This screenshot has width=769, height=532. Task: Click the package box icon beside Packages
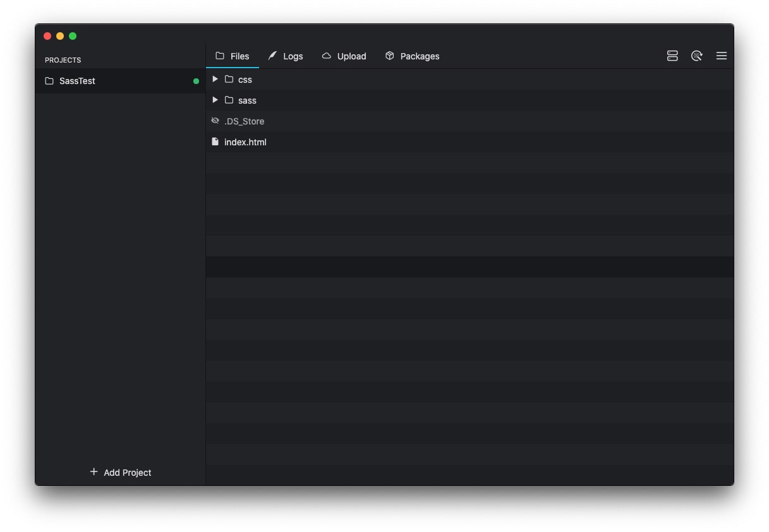[390, 56]
